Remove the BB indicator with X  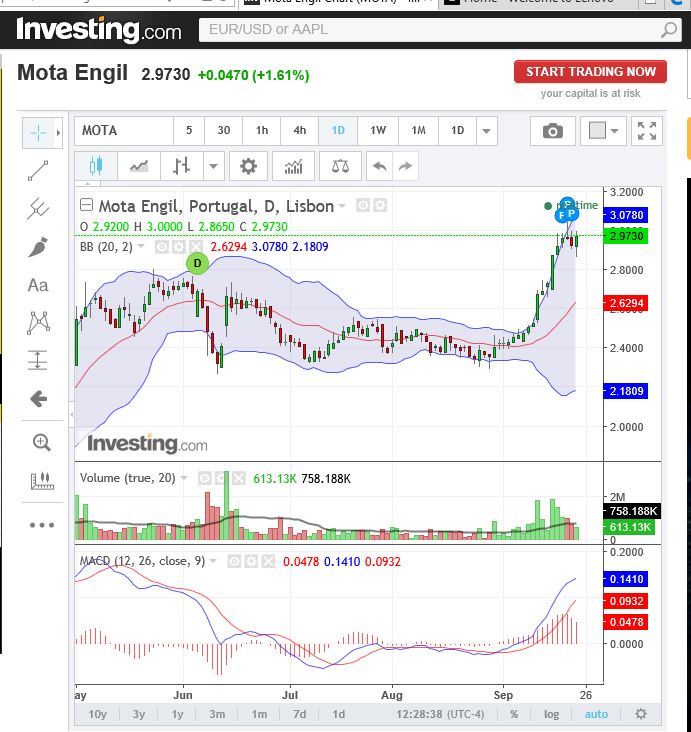(x=196, y=247)
